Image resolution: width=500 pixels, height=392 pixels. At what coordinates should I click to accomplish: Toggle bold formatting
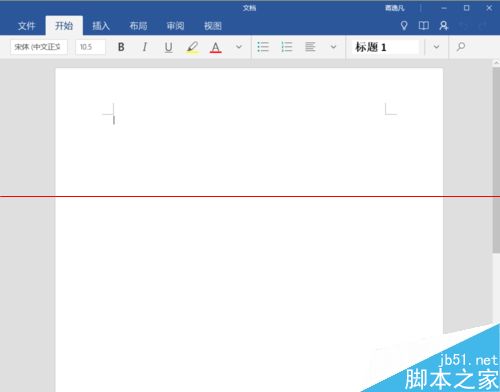121,47
